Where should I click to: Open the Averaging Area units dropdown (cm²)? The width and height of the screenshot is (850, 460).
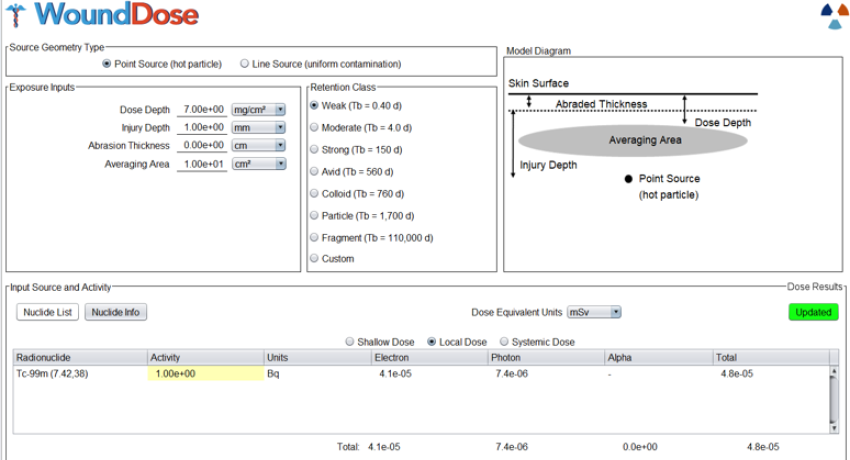pos(259,164)
